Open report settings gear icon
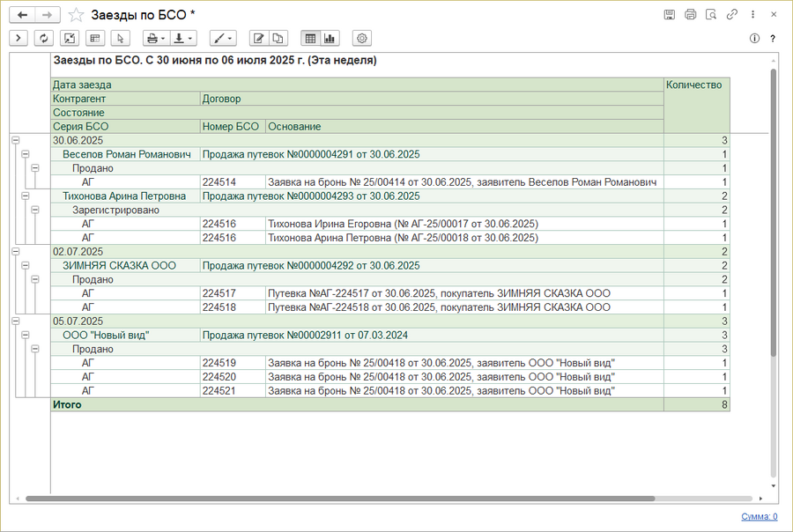The image size is (793, 532). pos(361,38)
